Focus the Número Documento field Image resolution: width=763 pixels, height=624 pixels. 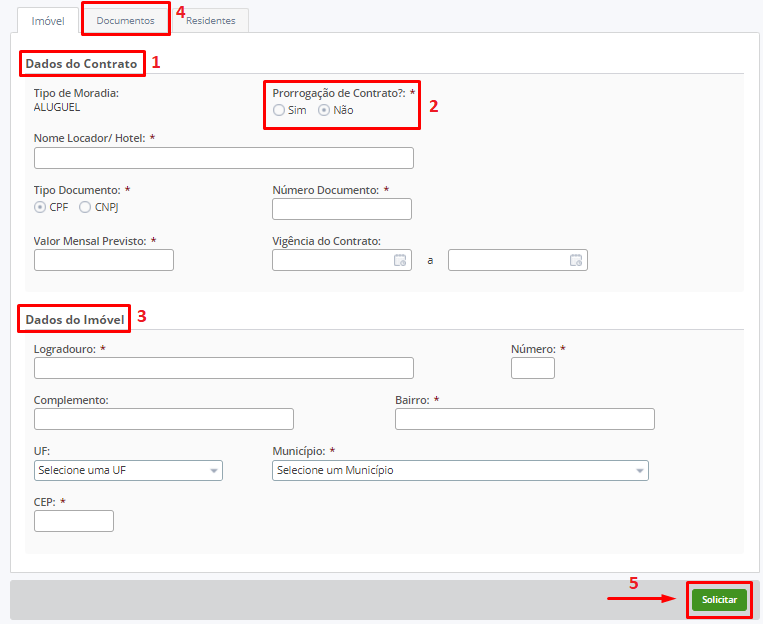pos(341,208)
